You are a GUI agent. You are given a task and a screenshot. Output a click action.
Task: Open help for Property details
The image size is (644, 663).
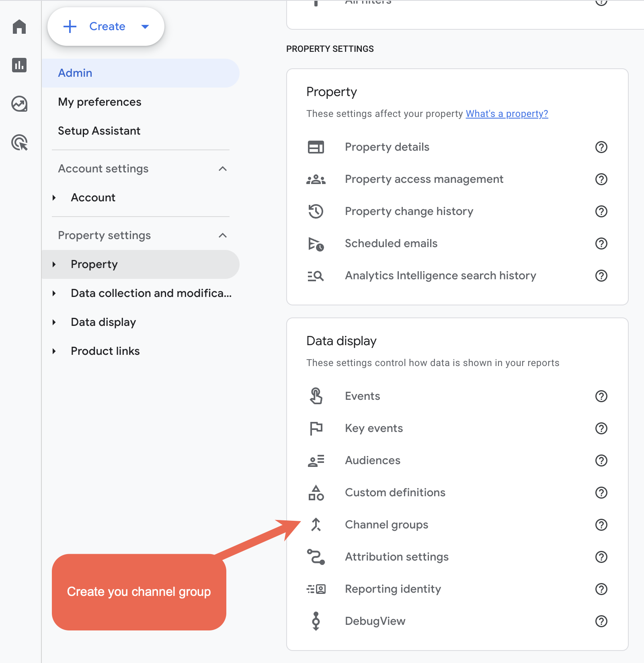click(x=601, y=147)
